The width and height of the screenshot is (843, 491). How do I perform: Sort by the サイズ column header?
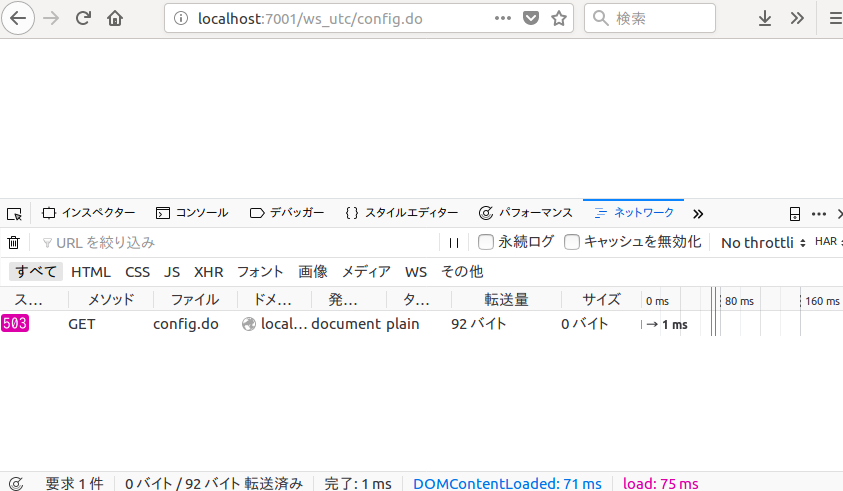(x=601, y=299)
